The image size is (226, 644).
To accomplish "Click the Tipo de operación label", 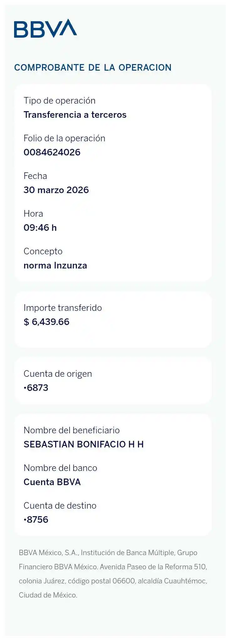I will [x=60, y=101].
